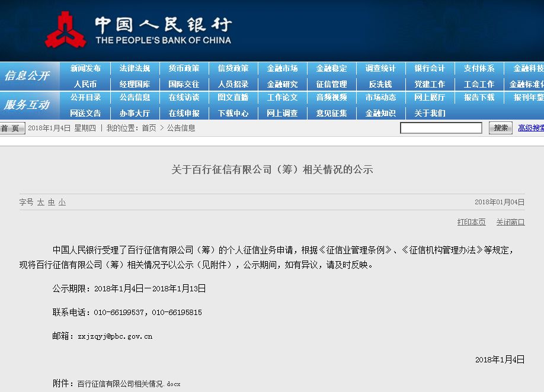Click the phone number 010-66199537
This screenshot has width=544, height=392.
[x=119, y=312]
